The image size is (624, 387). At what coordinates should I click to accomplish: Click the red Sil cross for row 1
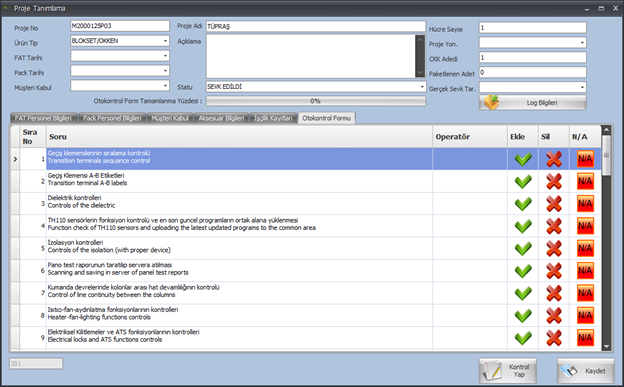554,159
